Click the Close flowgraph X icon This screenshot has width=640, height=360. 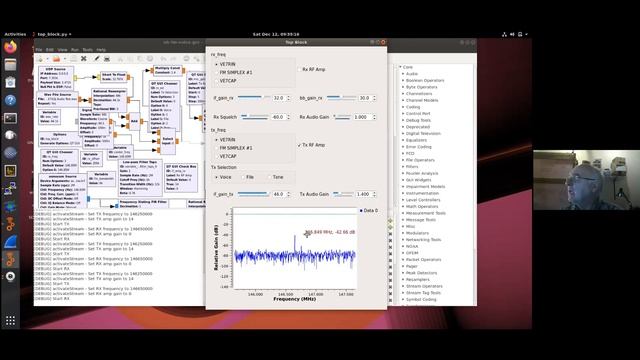[x=84, y=59]
